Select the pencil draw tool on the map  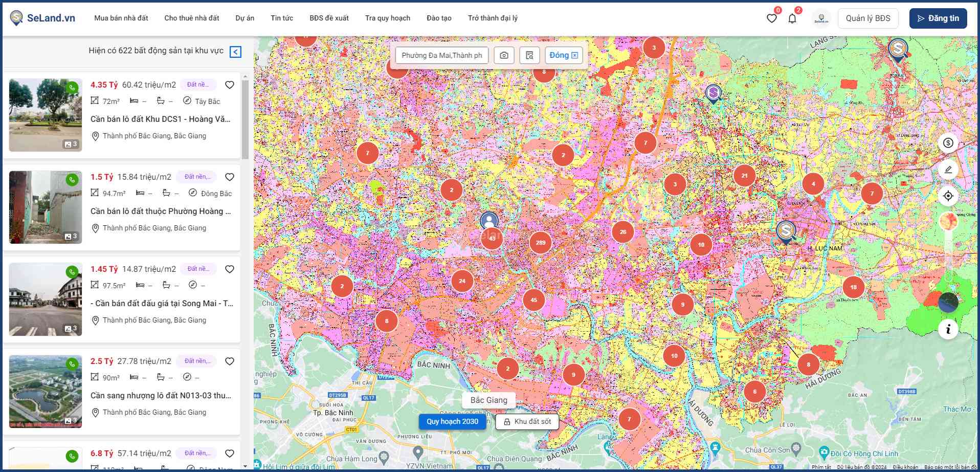coord(948,169)
